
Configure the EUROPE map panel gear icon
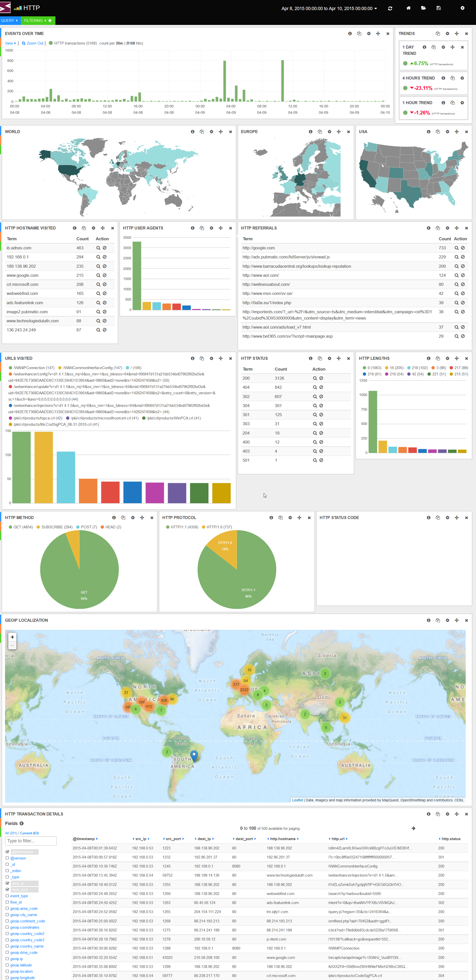[329, 132]
